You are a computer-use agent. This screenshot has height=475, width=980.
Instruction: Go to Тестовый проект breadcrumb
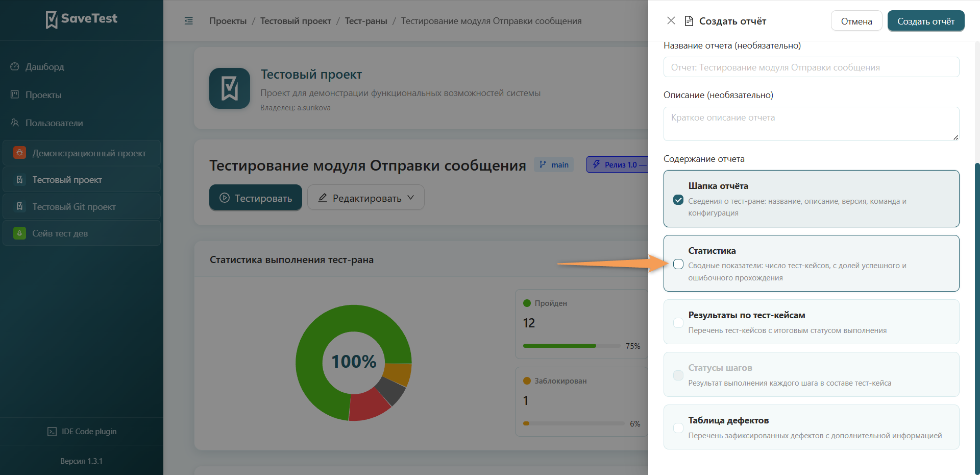(296, 21)
